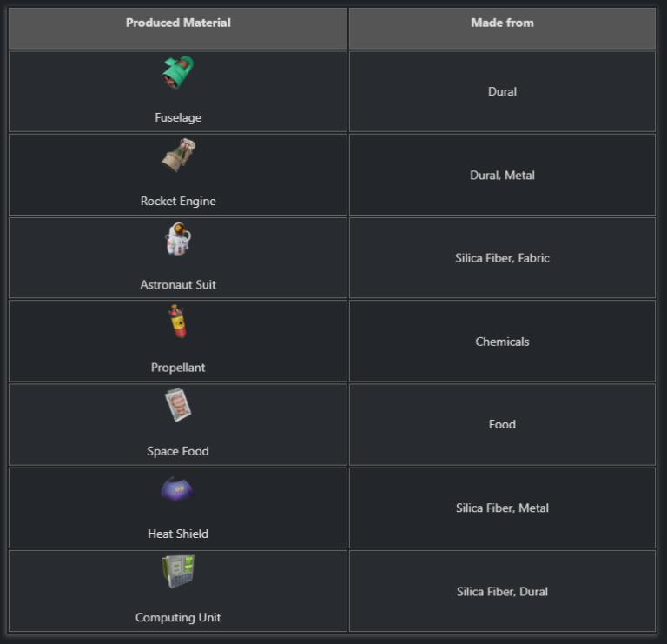The image size is (667, 644).
Task: Select the Chemicals ingredient text
Action: tap(502, 342)
